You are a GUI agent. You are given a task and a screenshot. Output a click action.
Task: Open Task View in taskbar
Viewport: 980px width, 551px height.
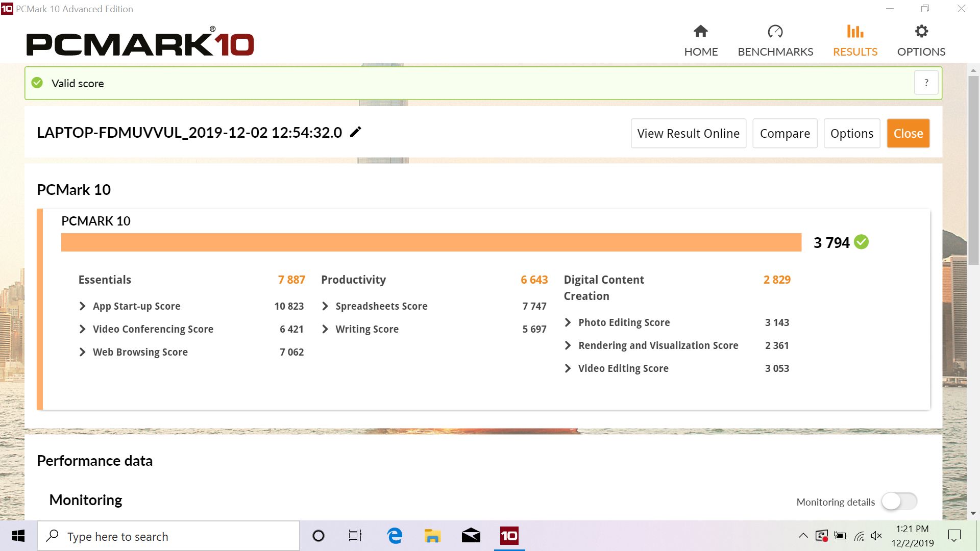click(355, 536)
